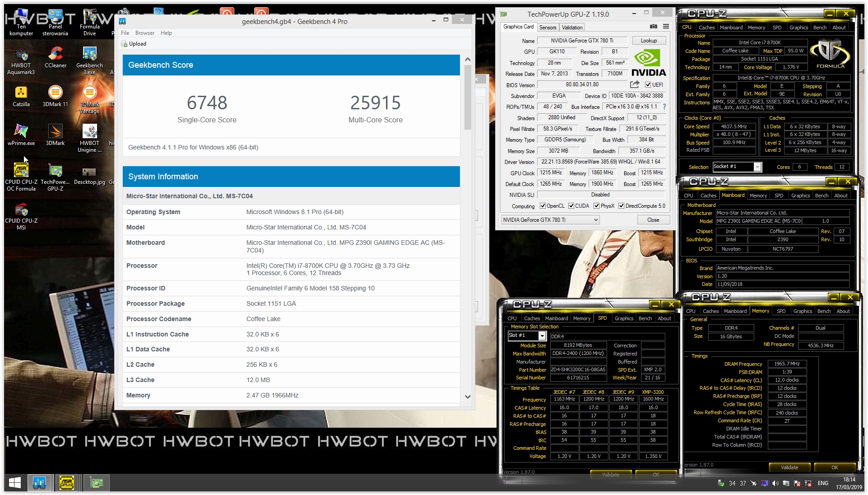This screenshot has width=868, height=495.
Task: Click Geekbench vertical scrollbar thumb
Action: [x=468, y=97]
